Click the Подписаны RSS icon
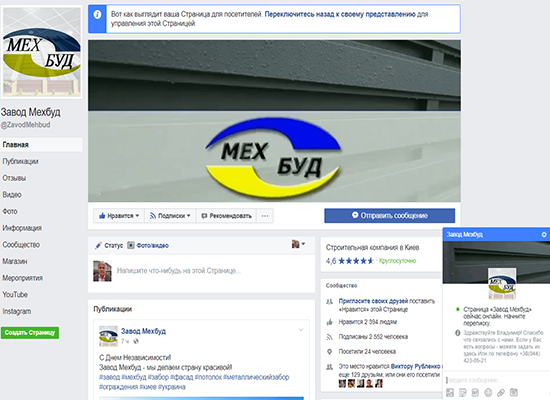This screenshot has width=550, height=400. tap(329, 337)
